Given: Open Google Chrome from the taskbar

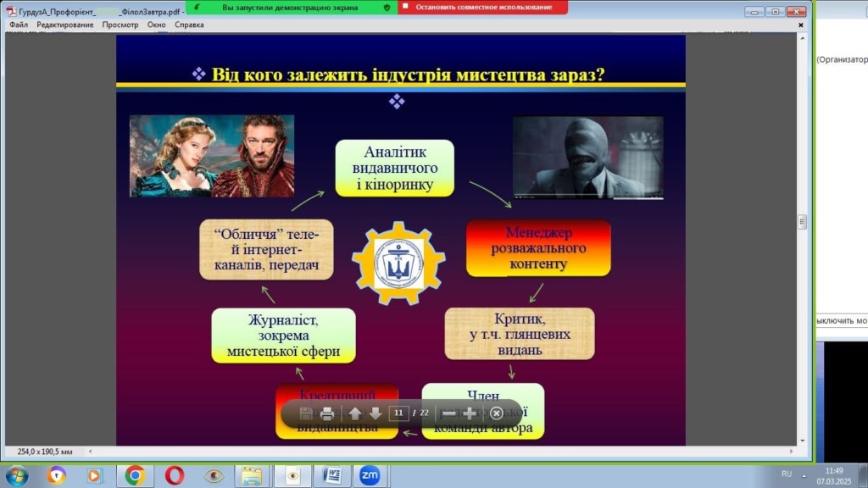Looking at the screenshot, I should (135, 476).
